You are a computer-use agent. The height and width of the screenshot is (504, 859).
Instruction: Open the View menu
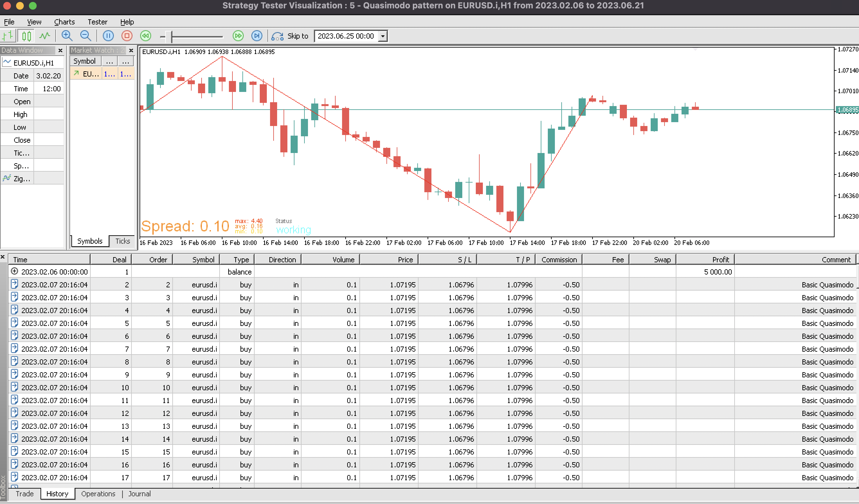pyautogui.click(x=34, y=22)
